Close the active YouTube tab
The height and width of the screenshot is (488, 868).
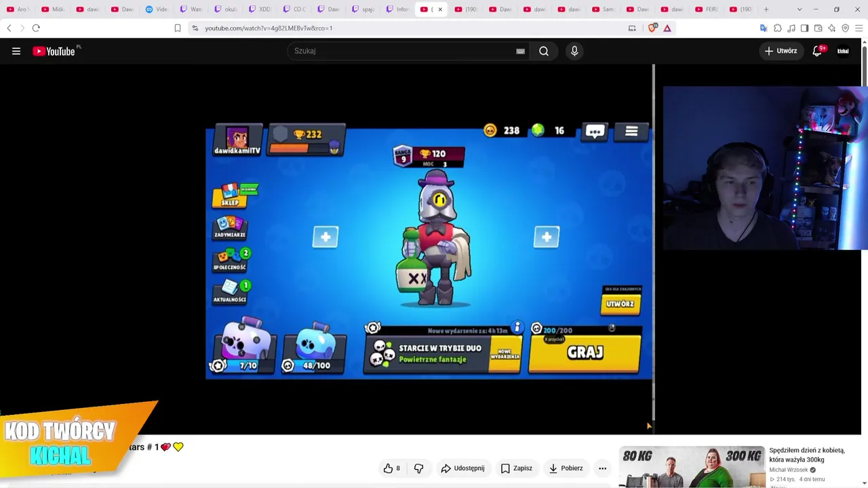[440, 9]
